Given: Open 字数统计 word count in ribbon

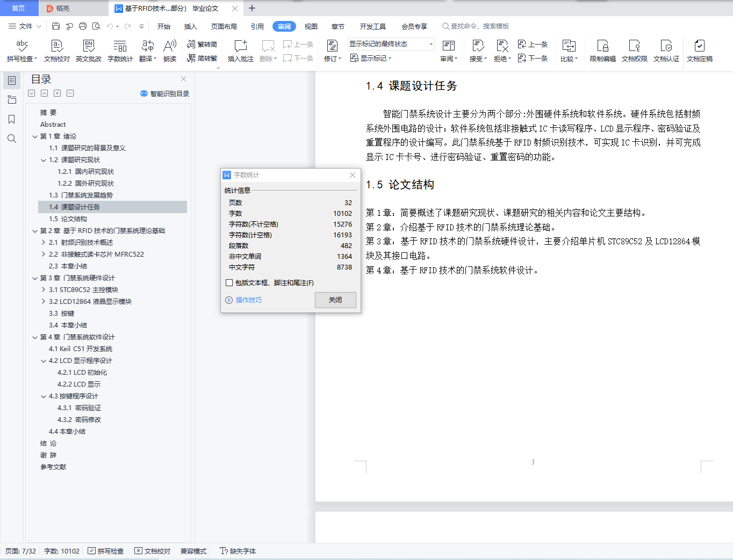Looking at the screenshot, I should [120, 51].
